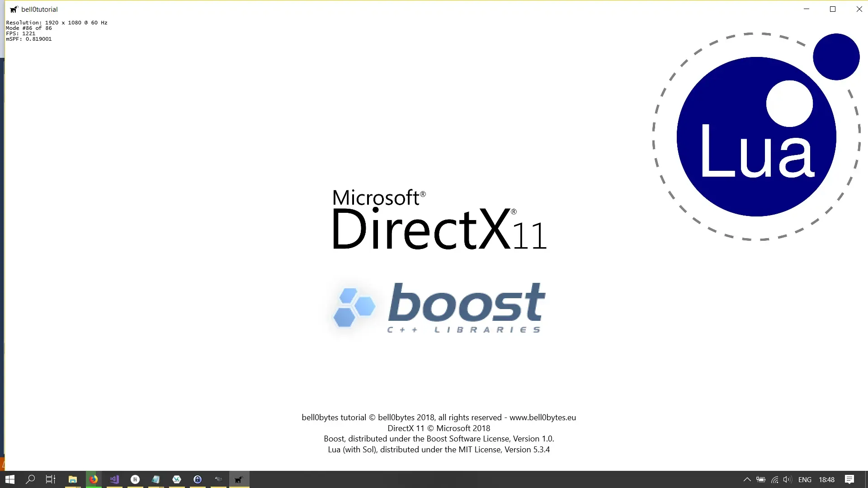The width and height of the screenshot is (868, 488).
Task: Switch keyboard layout via the ENG indicator
Action: [805, 479]
